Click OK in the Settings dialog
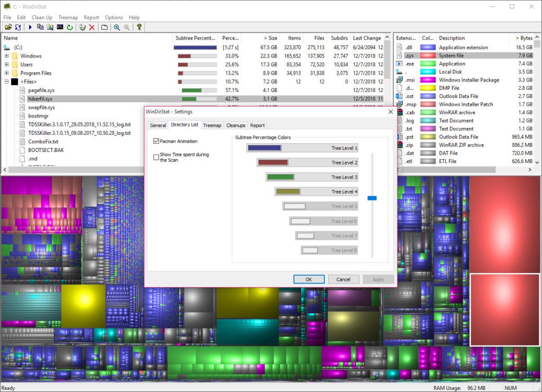This screenshot has height=392, width=542. click(309, 279)
